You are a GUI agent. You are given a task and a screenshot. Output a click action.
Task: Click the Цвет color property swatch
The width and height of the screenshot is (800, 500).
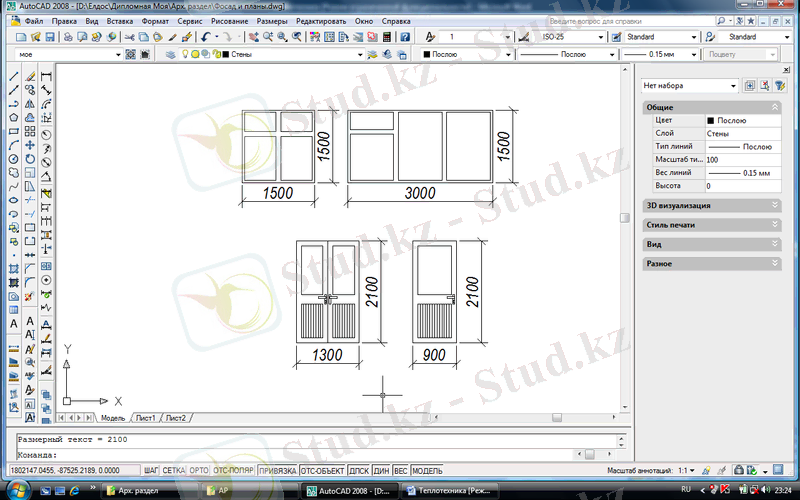tap(711, 120)
